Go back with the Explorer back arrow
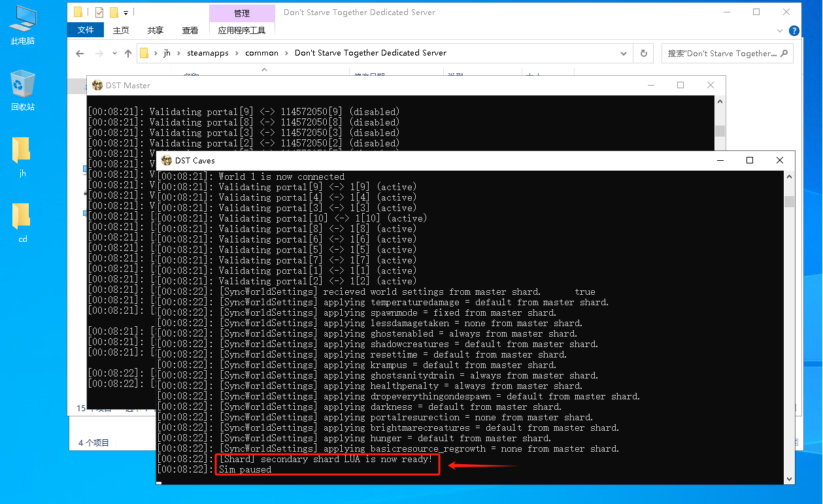This screenshot has width=823, height=504. coord(80,54)
